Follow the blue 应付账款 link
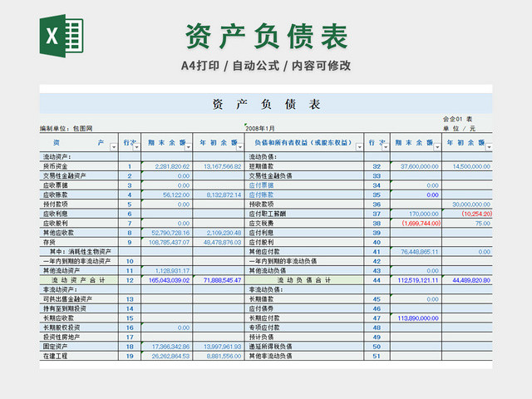 click(x=261, y=195)
